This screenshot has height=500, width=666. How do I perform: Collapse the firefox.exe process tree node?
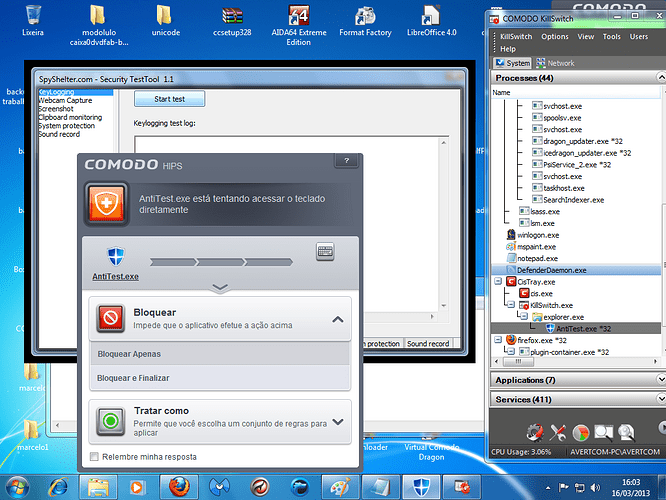pyautogui.click(x=498, y=339)
